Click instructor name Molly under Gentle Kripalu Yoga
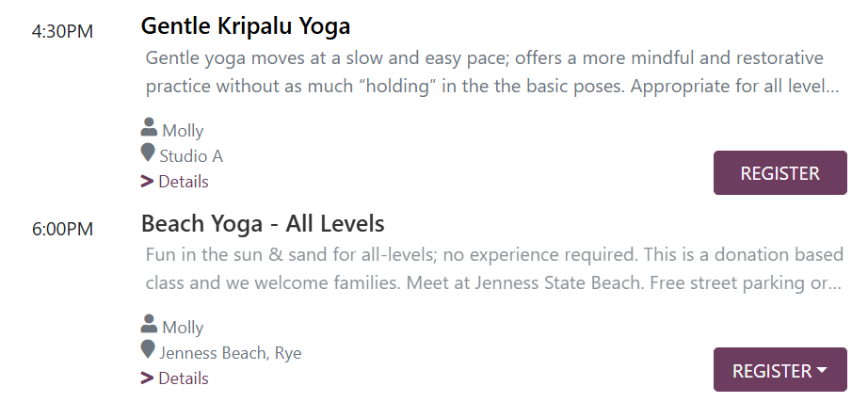 [x=183, y=131]
